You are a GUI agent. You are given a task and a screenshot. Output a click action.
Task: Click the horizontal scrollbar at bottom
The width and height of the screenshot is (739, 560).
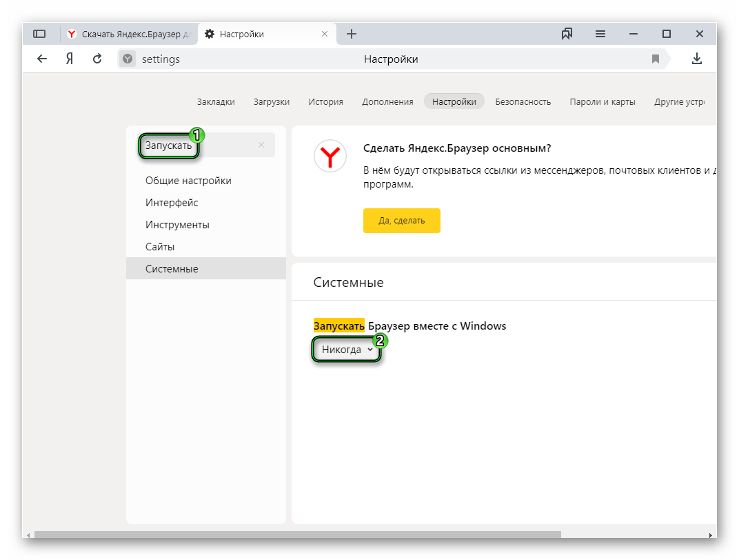[x=297, y=534]
